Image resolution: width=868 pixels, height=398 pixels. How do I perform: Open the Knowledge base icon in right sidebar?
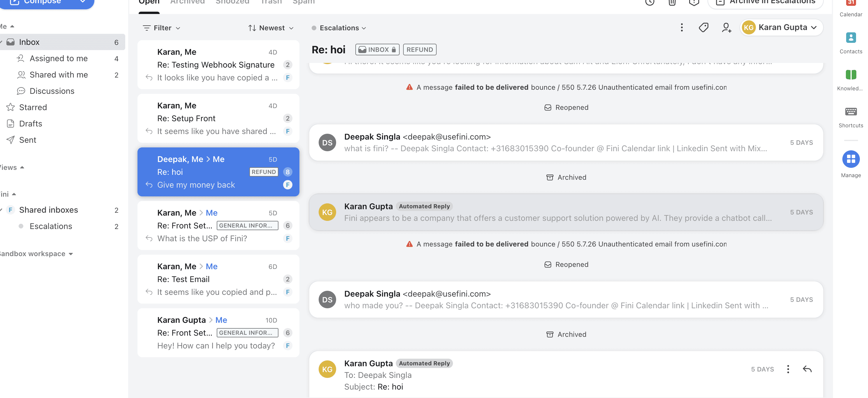[x=851, y=80]
